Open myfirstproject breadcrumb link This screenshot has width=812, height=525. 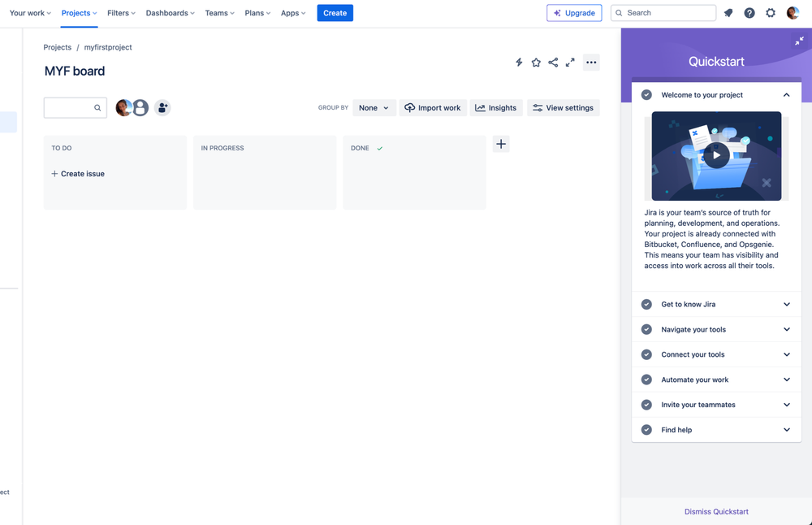(x=108, y=47)
